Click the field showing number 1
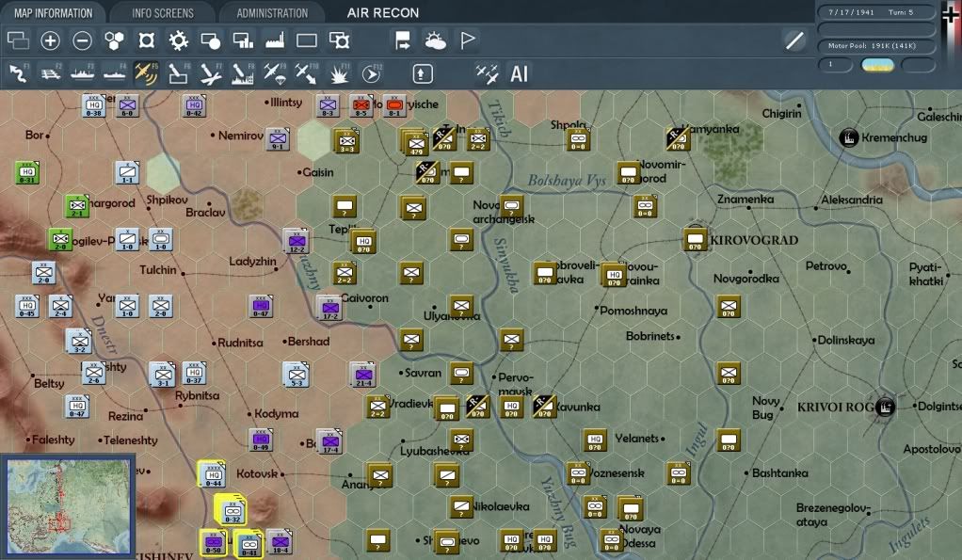This screenshot has width=962, height=560. 836,64
